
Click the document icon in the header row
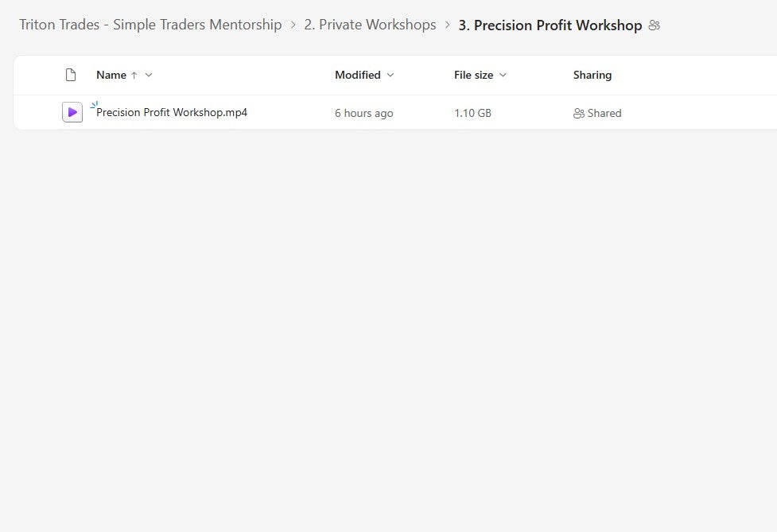pos(71,74)
